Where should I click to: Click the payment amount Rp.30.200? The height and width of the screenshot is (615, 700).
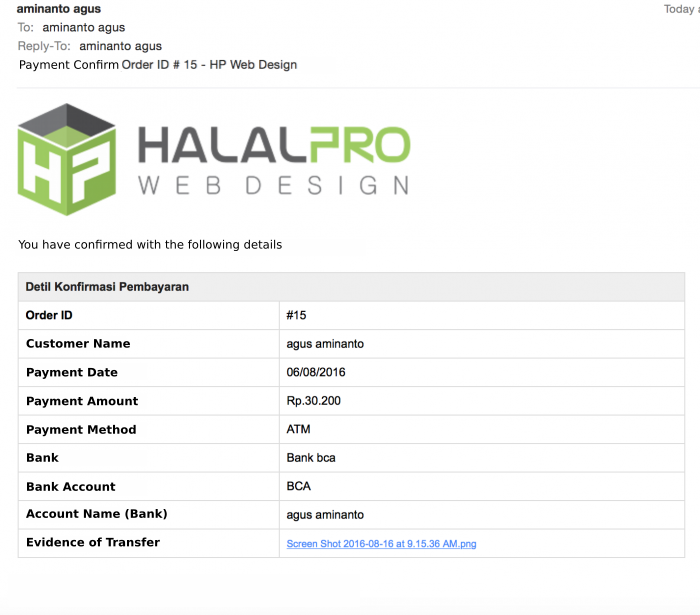click(312, 401)
